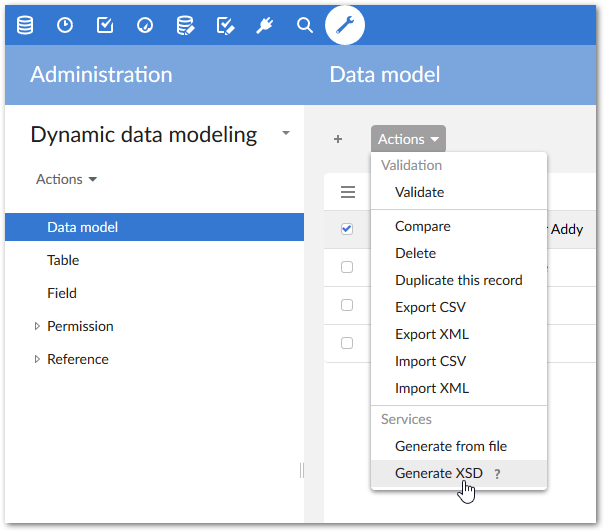
Task: Click the clock history icon
Action: (65, 25)
